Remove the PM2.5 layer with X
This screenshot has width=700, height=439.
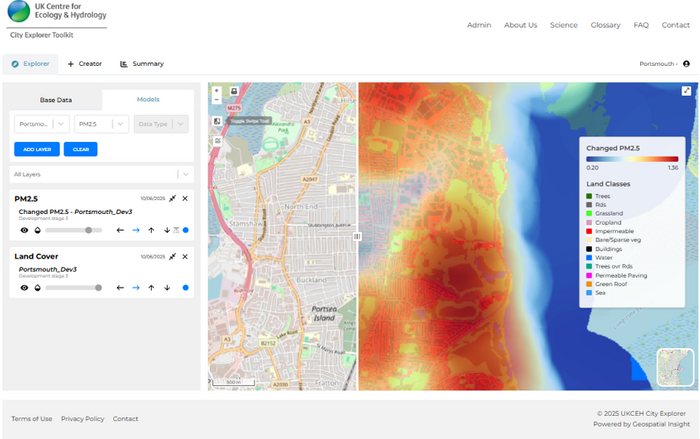click(185, 199)
